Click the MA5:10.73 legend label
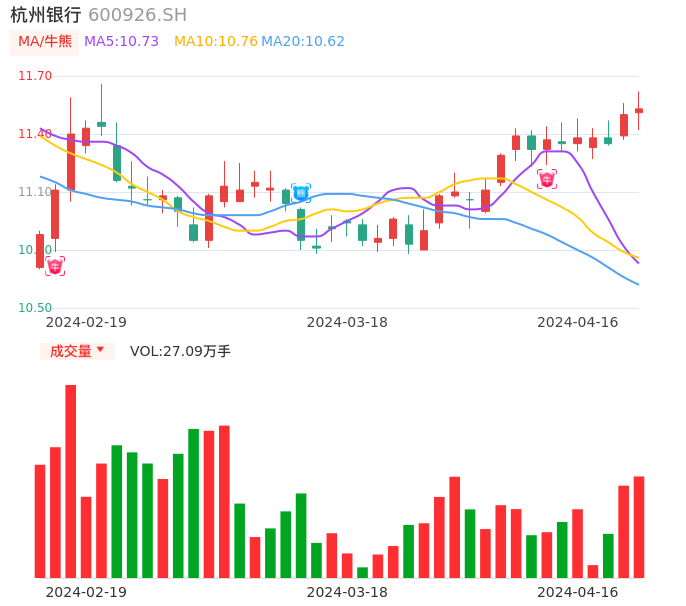This screenshot has height=606, width=686. pos(121,41)
